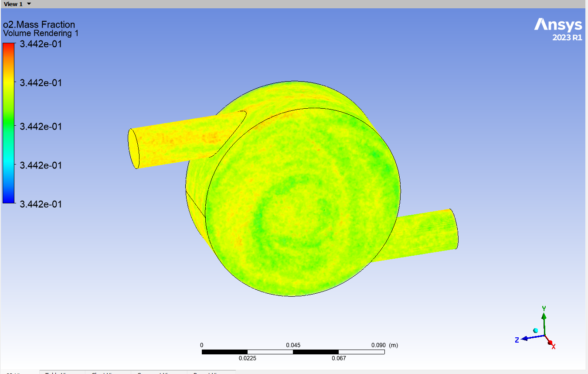This screenshot has width=588, height=374.
Task: Click the blue Z axis arrow on triad
Action: click(526, 338)
